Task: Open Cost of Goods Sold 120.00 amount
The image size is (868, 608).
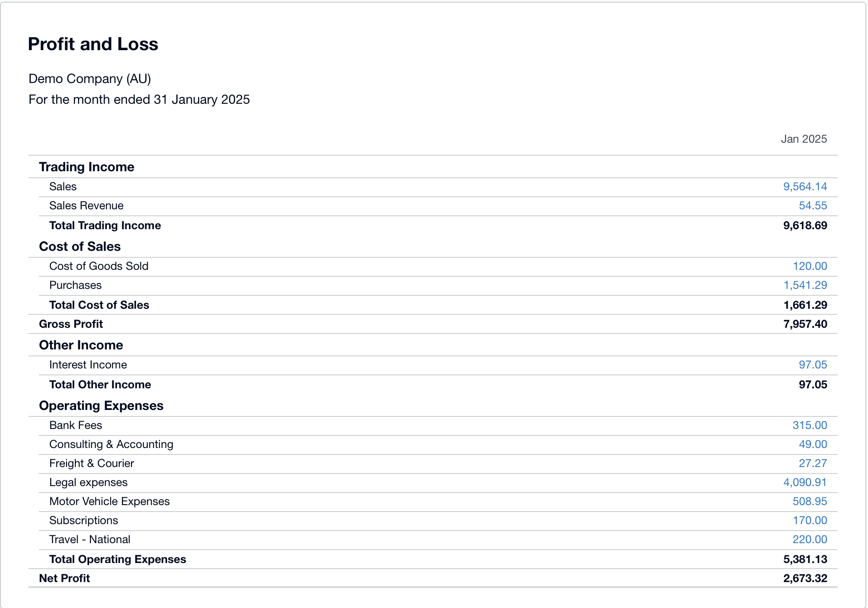Action: pyautogui.click(x=810, y=266)
